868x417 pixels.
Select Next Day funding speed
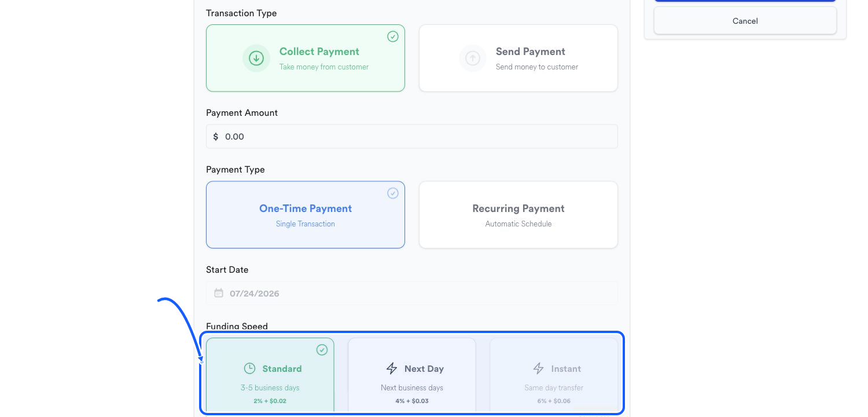click(412, 375)
